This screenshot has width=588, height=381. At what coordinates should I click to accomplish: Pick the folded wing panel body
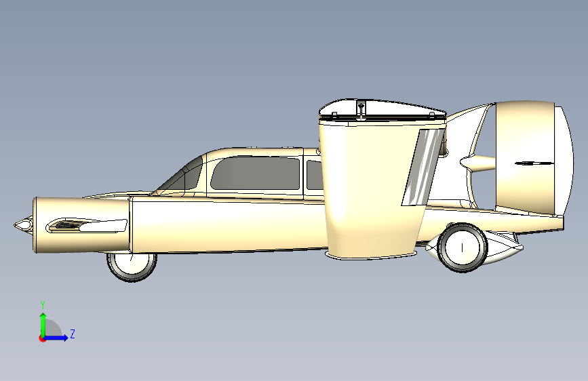pos(373,188)
